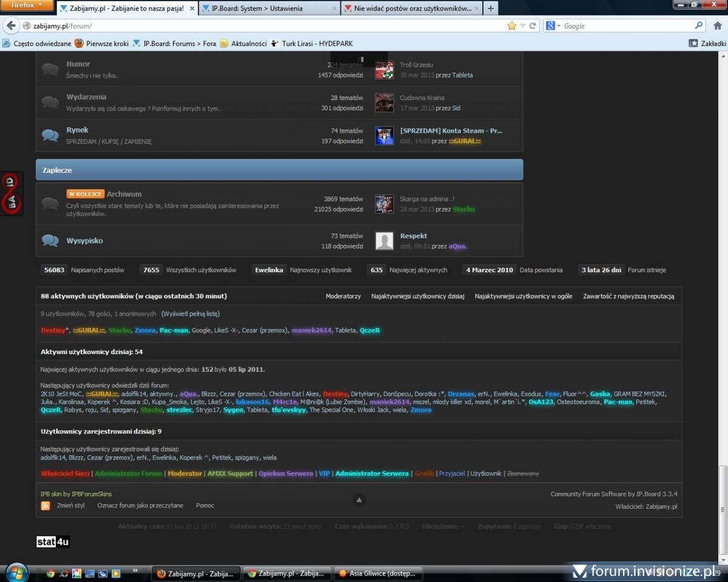
Task: Bookmark page with the star icon
Action: click(x=511, y=26)
